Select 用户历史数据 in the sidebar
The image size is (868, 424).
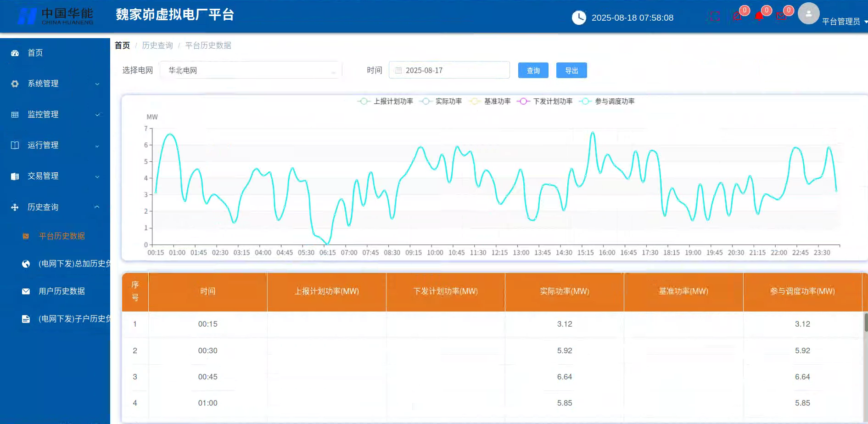[x=62, y=291]
